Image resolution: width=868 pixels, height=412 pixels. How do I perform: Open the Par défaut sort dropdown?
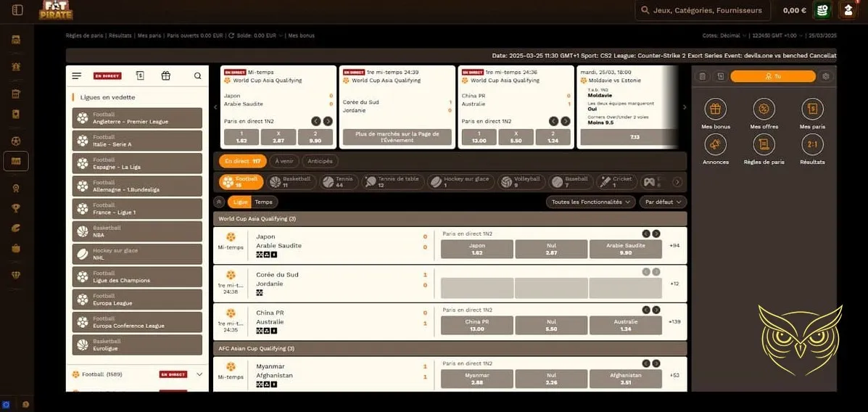(x=662, y=202)
